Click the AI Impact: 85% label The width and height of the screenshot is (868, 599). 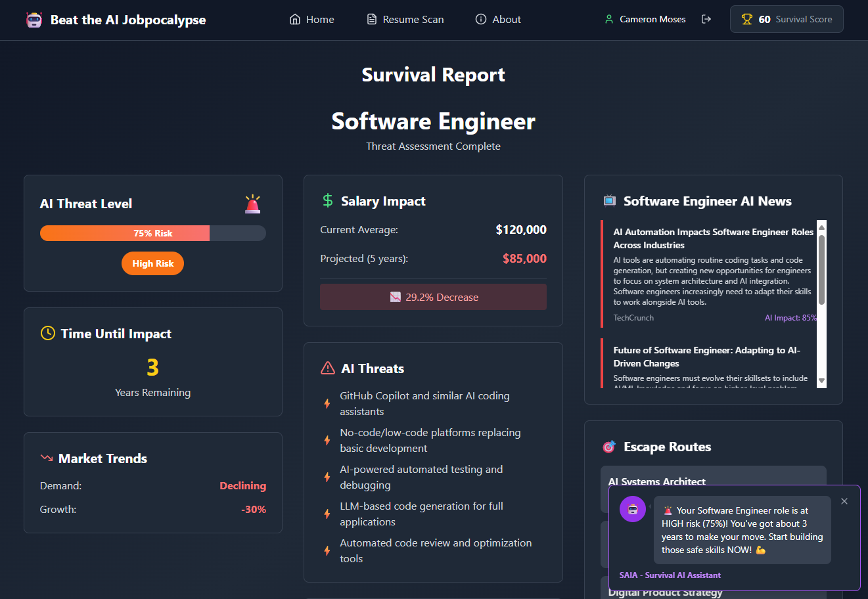[x=790, y=318]
